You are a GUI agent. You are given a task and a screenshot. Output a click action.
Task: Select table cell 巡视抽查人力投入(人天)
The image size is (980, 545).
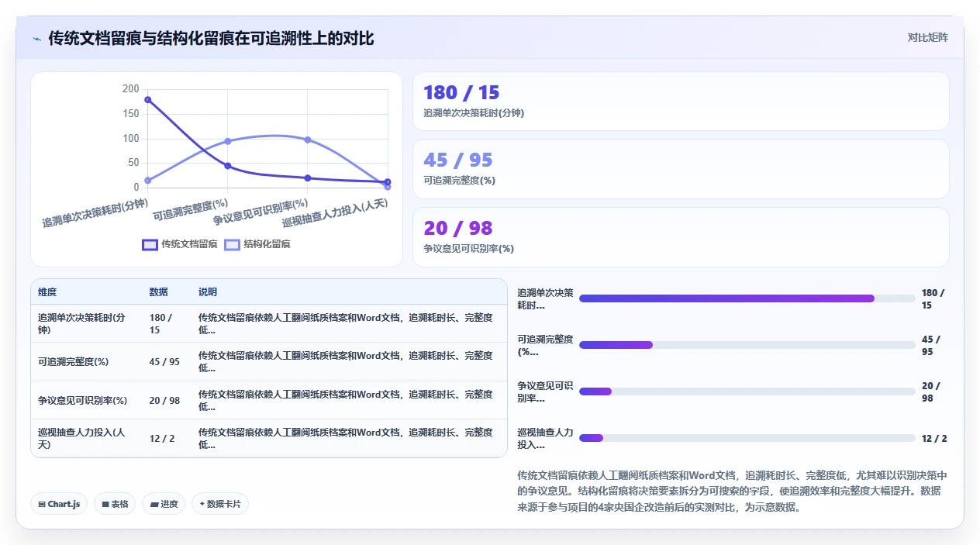coord(86,439)
